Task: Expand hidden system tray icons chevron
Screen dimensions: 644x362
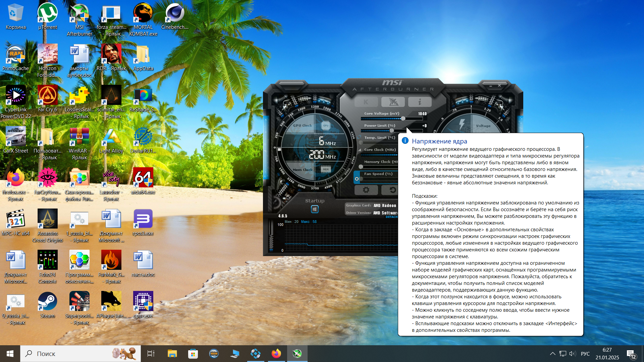Action: tap(552, 354)
